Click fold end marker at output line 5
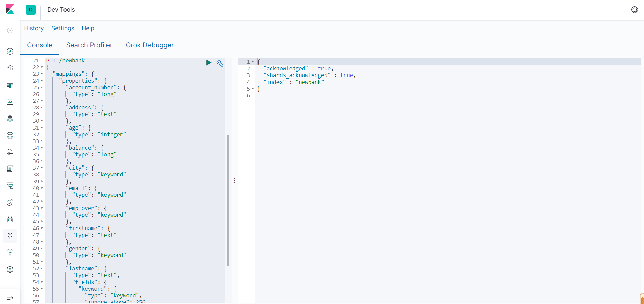The image size is (644, 304). point(253,89)
